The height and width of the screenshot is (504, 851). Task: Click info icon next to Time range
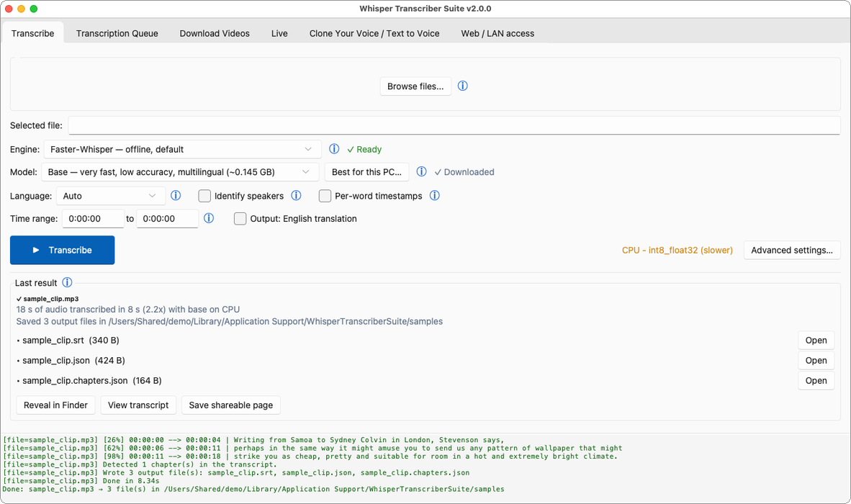point(209,218)
